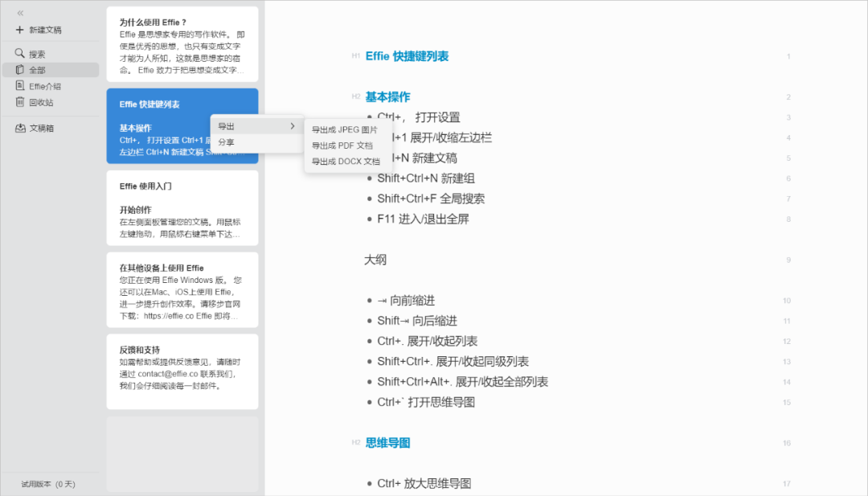This screenshot has width=868, height=496.
Task: Click 试用版本 status text
Action: [48, 485]
